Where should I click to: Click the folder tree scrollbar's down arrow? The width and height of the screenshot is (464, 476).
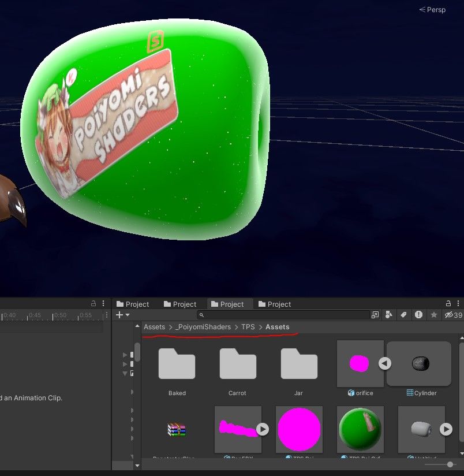(x=137, y=466)
